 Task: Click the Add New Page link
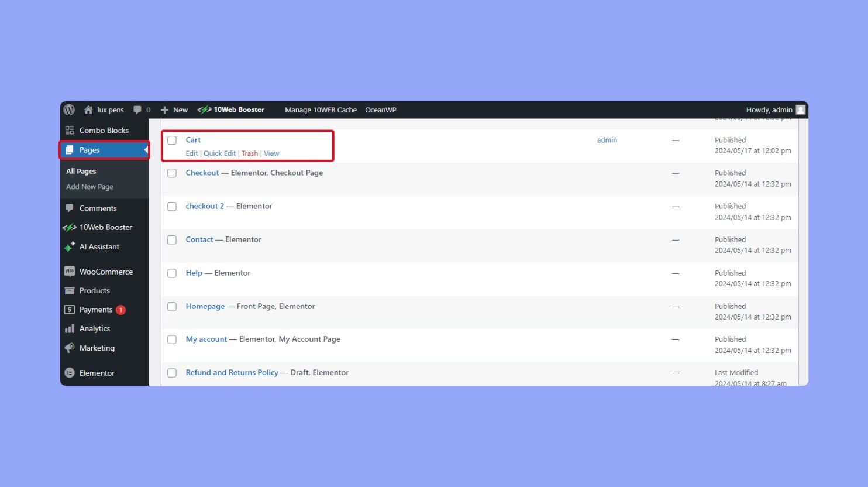[89, 186]
